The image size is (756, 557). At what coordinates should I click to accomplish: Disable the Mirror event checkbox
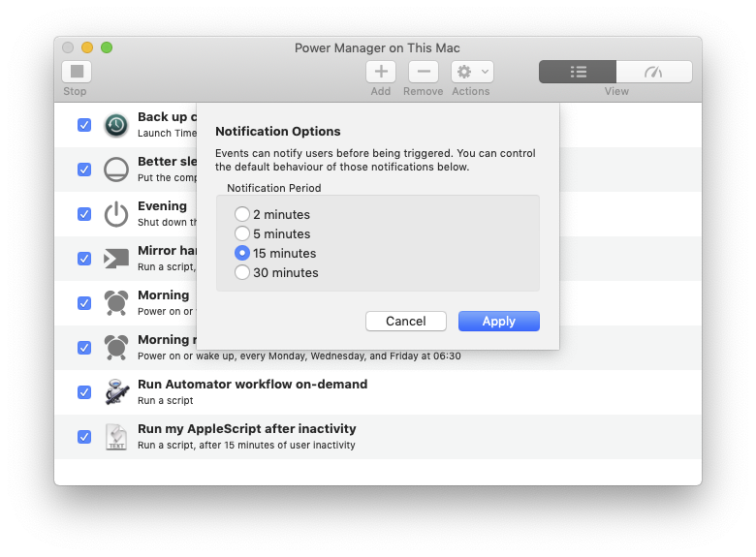[84, 259]
